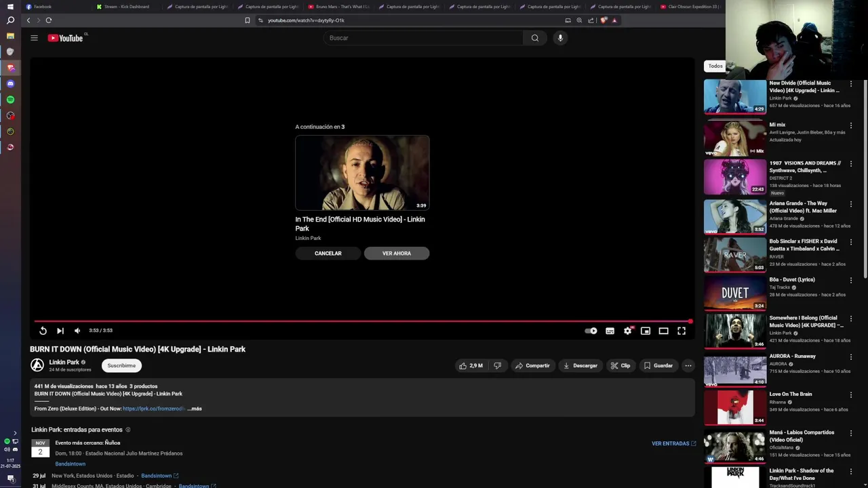
Task: Create a Clip of the video
Action: [x=620, y=365]
